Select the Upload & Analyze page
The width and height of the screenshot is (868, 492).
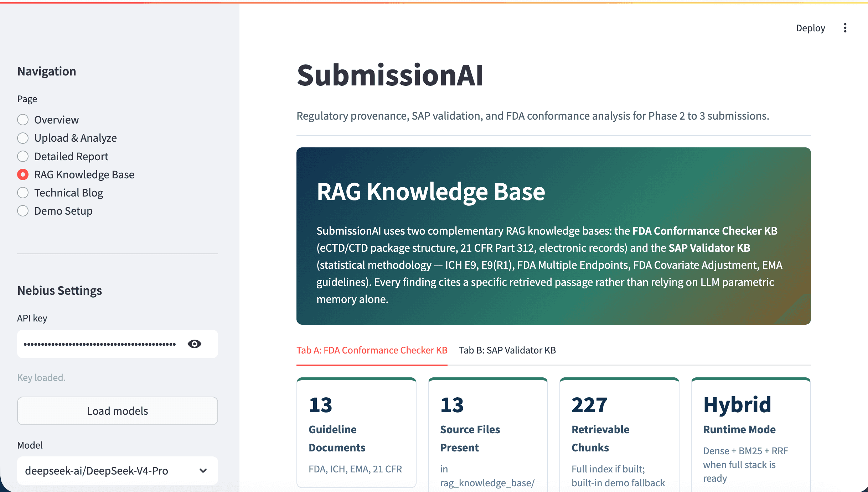click(x=67, y=138)
